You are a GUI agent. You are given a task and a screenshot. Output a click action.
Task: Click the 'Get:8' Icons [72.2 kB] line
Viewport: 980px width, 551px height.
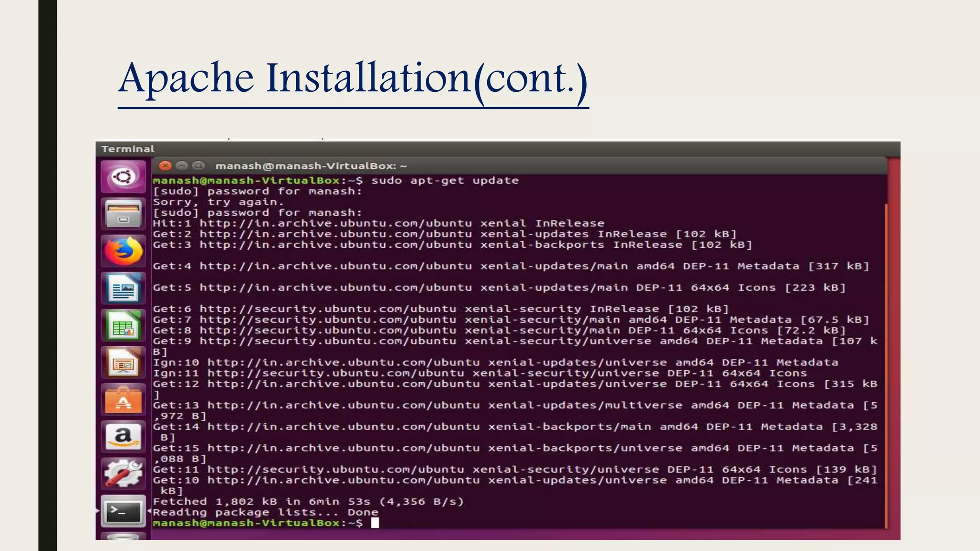point(500,331)
